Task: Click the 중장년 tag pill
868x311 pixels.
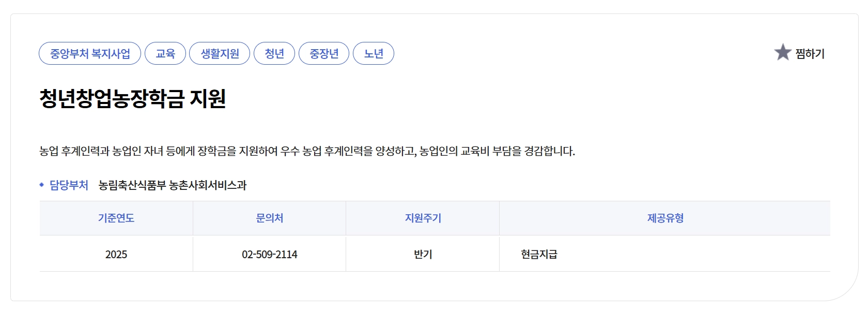Action: [x=324, y=53]
